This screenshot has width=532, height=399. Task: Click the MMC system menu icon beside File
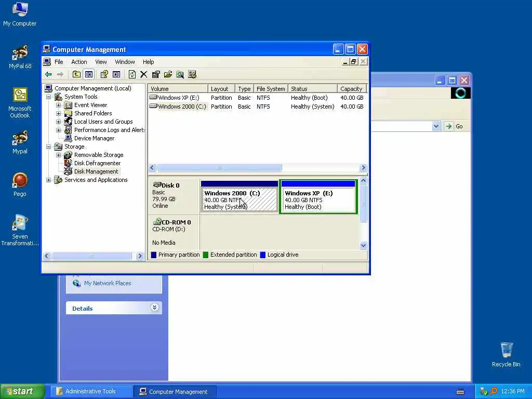point(47,62)
